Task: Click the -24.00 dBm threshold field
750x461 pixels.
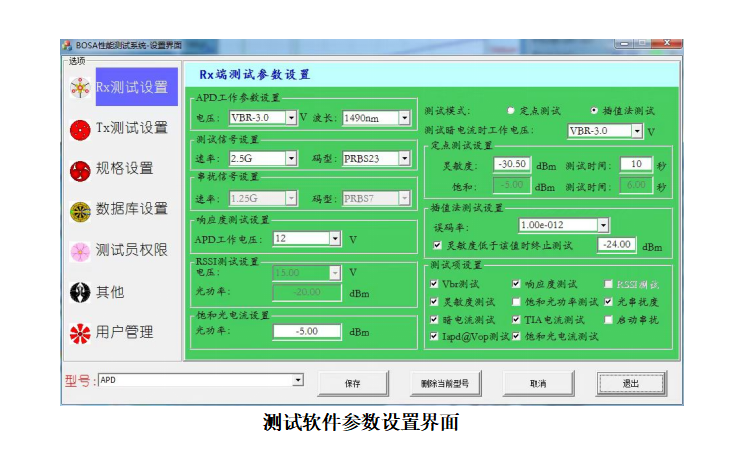Action: pos(617,244)
